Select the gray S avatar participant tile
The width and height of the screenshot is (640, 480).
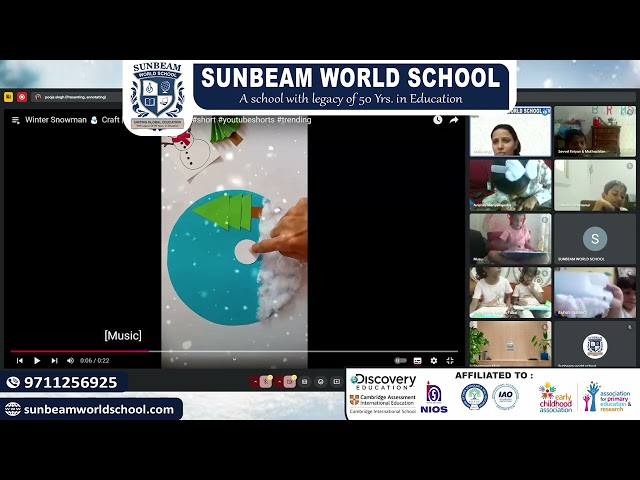click(x=595, y=239)
